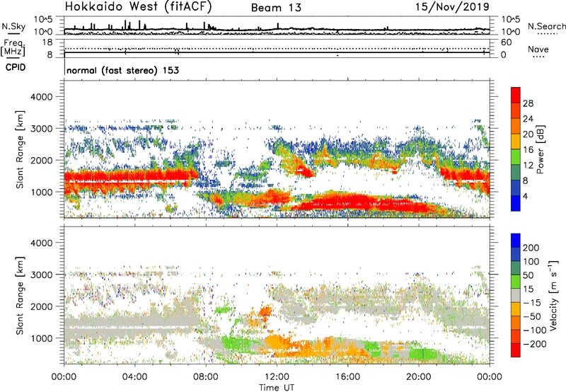Click the '20:00' time tick label
Screen dimensions: 566x392
pos(419,377)
